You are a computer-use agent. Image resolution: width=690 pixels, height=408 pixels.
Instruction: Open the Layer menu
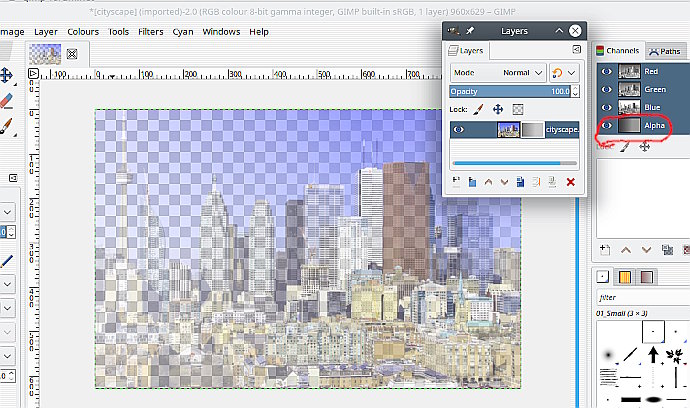[46, 32]
